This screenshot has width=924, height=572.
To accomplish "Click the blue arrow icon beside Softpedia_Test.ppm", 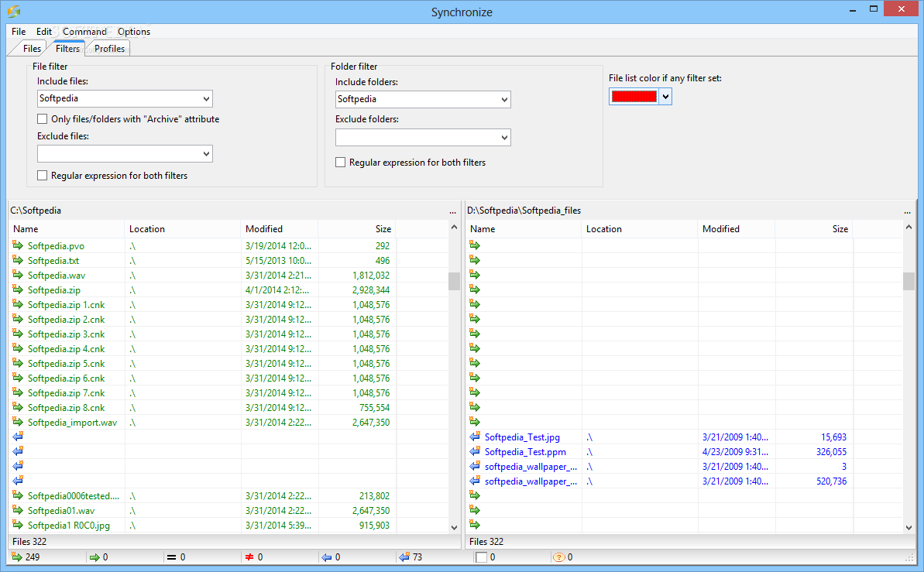I will 475,451.
